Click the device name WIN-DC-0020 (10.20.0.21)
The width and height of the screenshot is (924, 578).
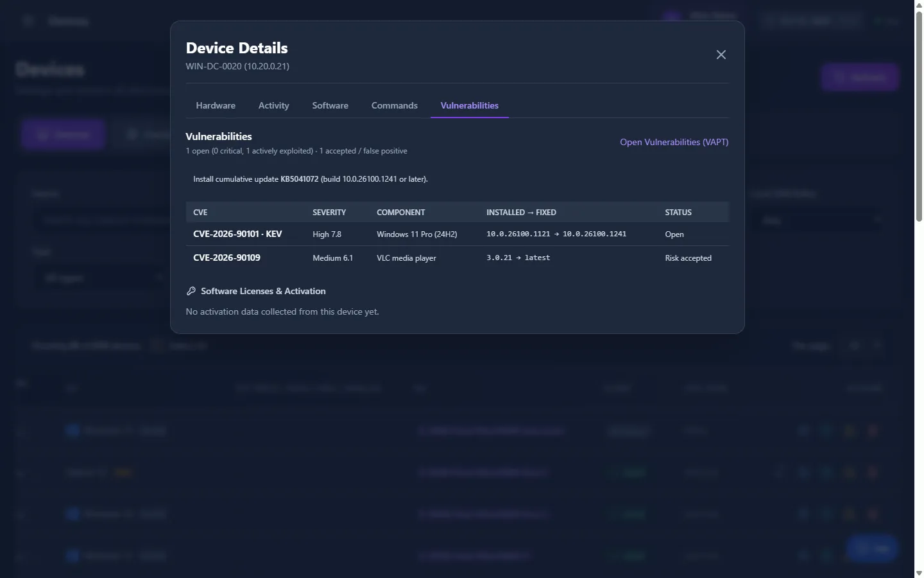coord(237,66)
